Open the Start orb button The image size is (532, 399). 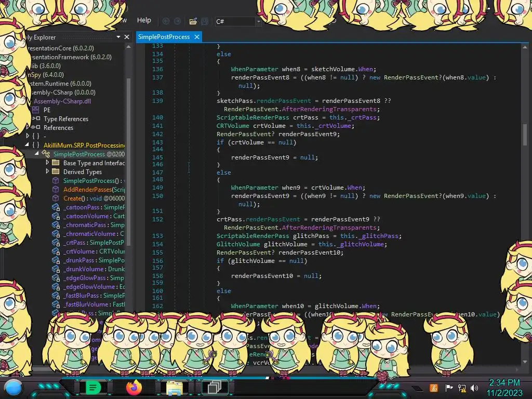(13, 388)
